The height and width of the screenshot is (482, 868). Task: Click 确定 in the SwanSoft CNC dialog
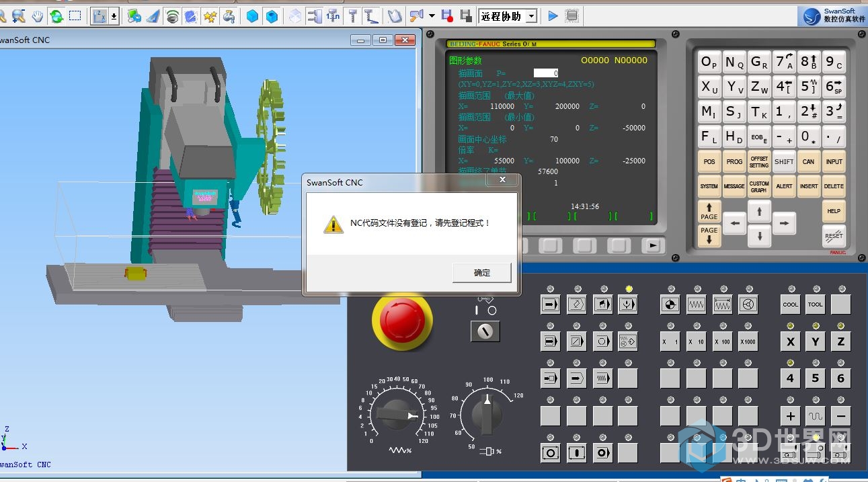(x=482, y=272)
